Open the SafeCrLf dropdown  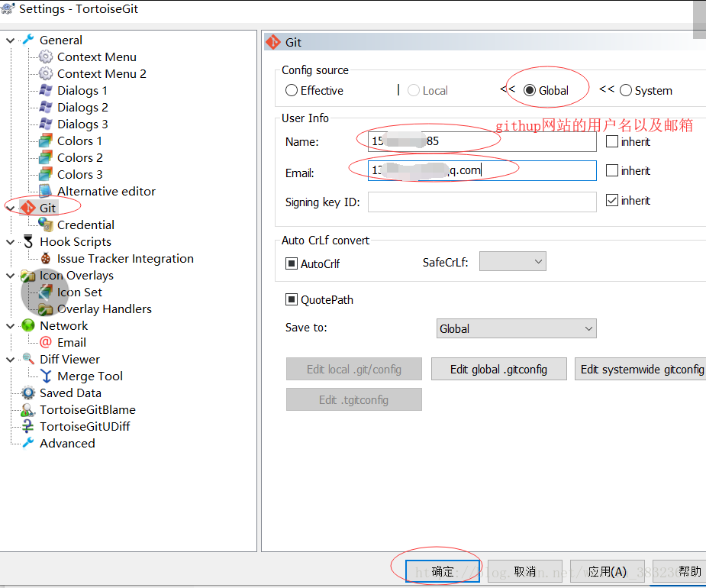[x=512, y=261]
